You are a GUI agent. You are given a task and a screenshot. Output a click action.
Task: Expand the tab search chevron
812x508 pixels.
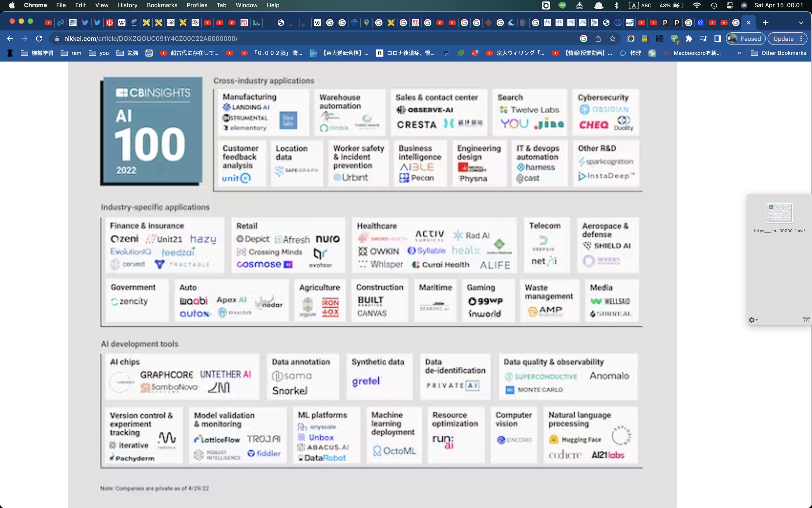click(801, 23)
